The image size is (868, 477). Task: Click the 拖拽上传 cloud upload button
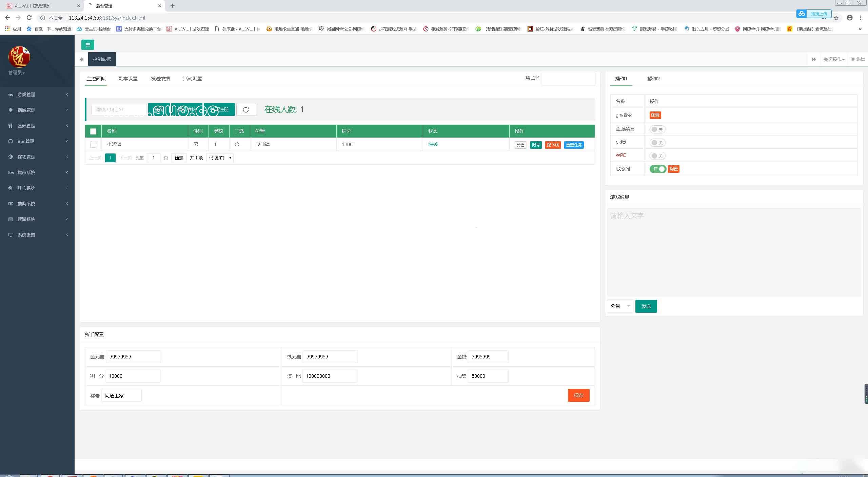pos(814,14)
